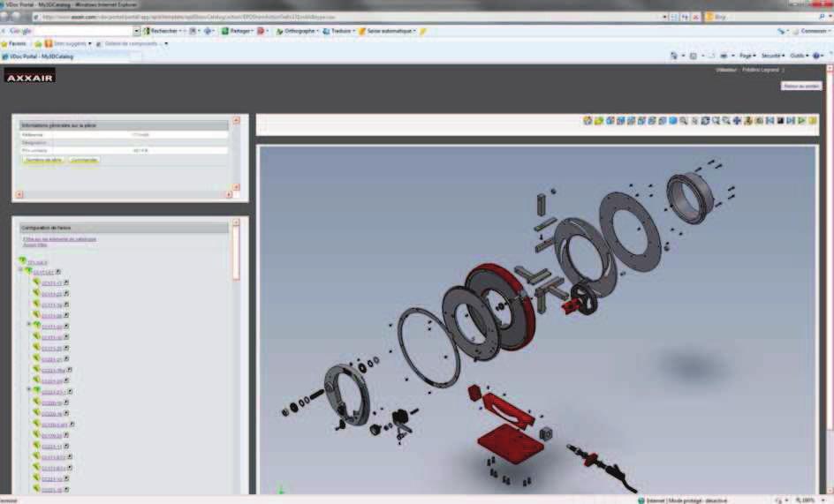Open the Google toolbar search box dropdown arrow
Viewport: 834px width, 504px height.
click(x=137, y=31)
